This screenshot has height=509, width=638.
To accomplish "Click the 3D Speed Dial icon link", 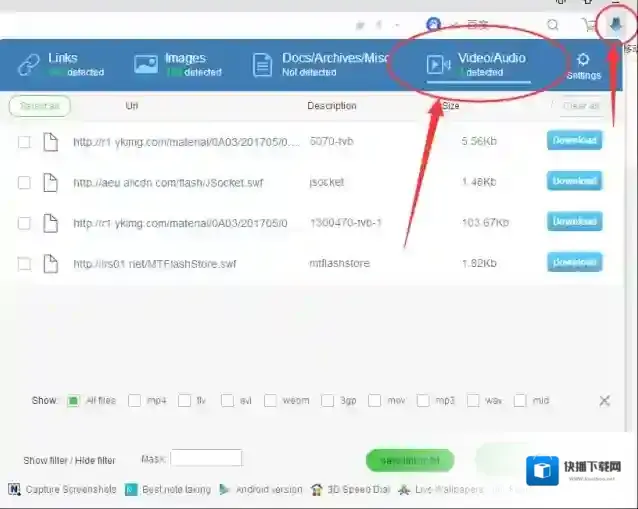I will coord(317,490).
